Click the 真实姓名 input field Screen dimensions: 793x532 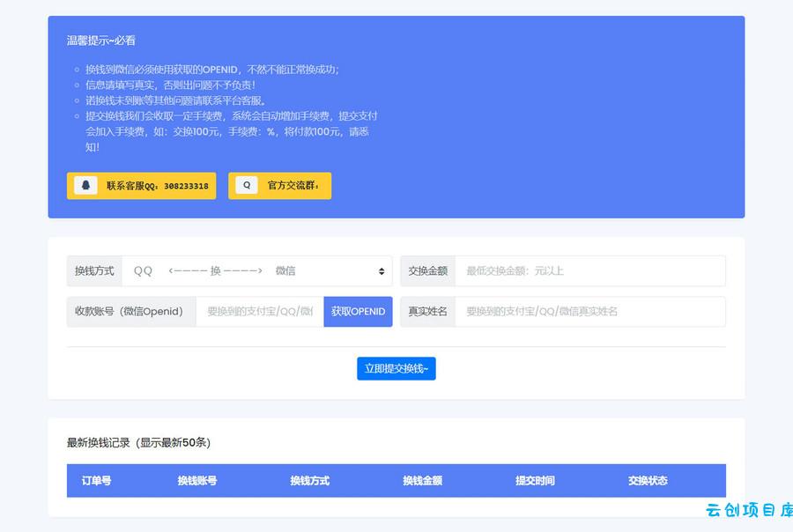tap(590, 312)
